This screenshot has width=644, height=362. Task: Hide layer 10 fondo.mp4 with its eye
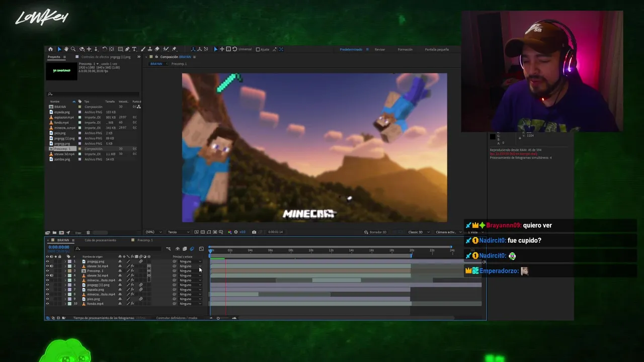47,304
